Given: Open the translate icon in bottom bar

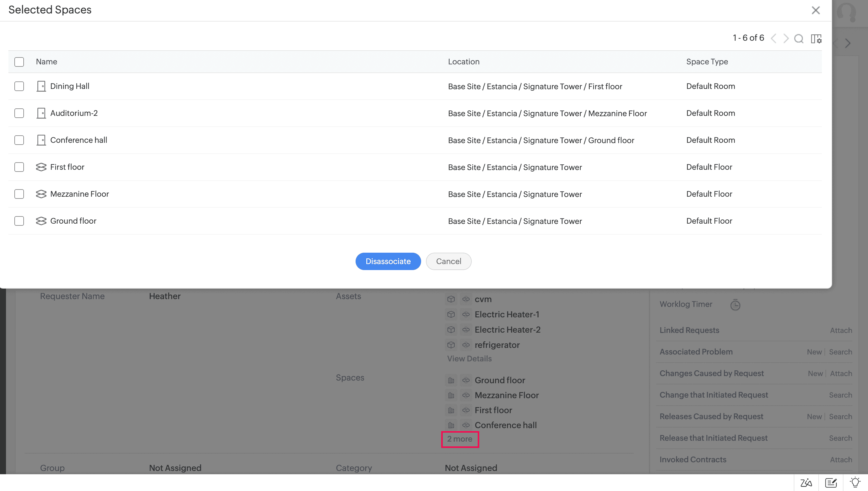Looking at the screenshot, I should [x=806, y=483].
